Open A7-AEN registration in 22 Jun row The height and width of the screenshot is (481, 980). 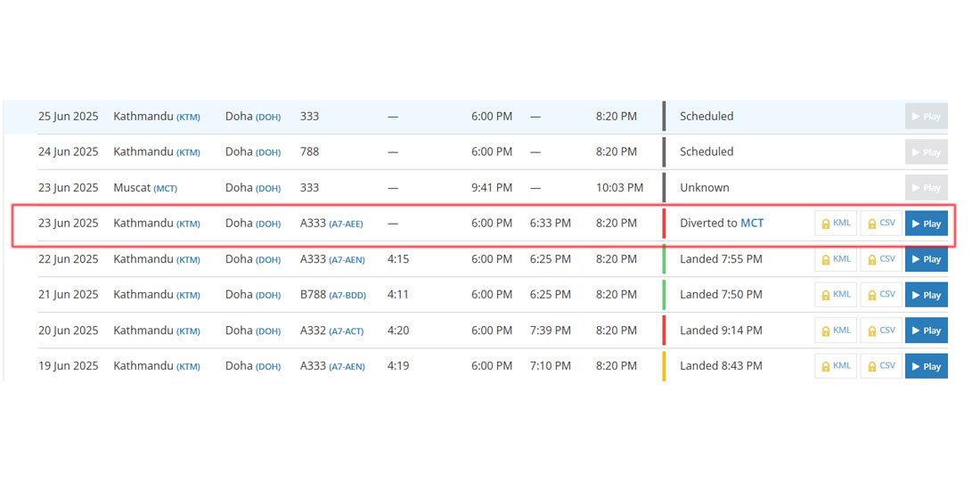pyautogui.click(x=347, y=260)
